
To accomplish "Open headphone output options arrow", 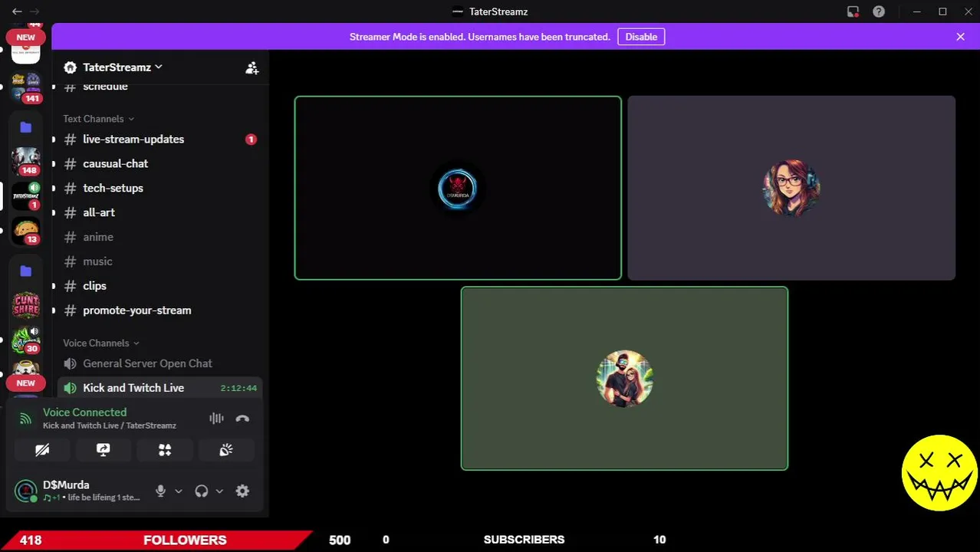I will pos(219,491).
